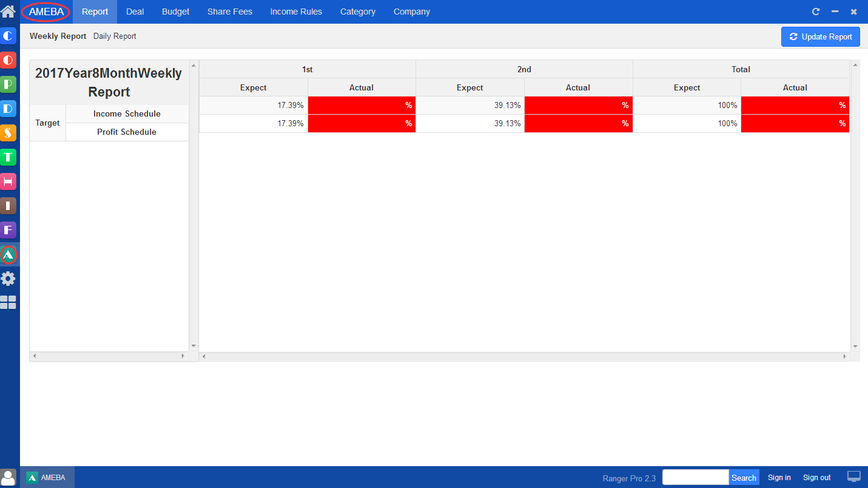Open the pink H app icon

tap(8, 181)
